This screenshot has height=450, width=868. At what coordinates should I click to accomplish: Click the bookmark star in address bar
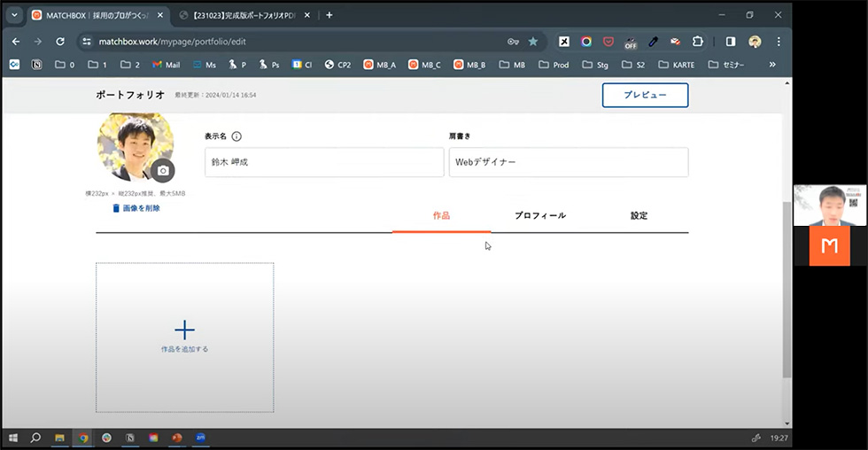coord(533,42)
